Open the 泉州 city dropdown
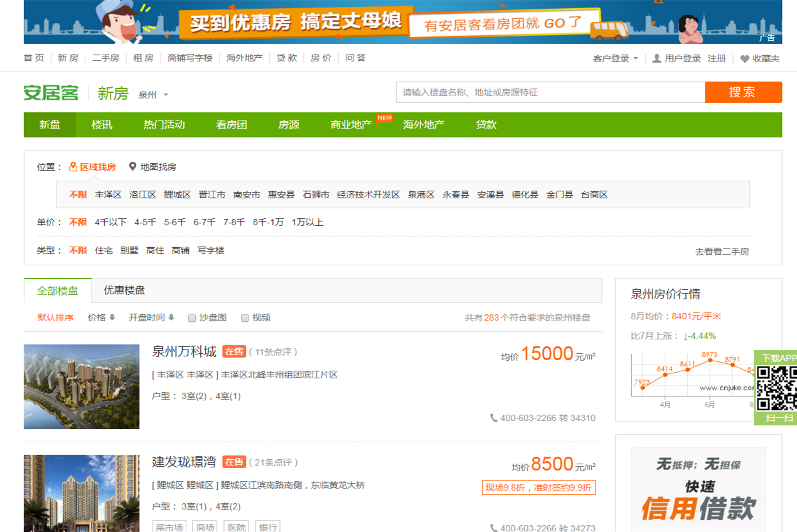Image resolution: width=797 pixels, height=532 pixels. [154, 95]
